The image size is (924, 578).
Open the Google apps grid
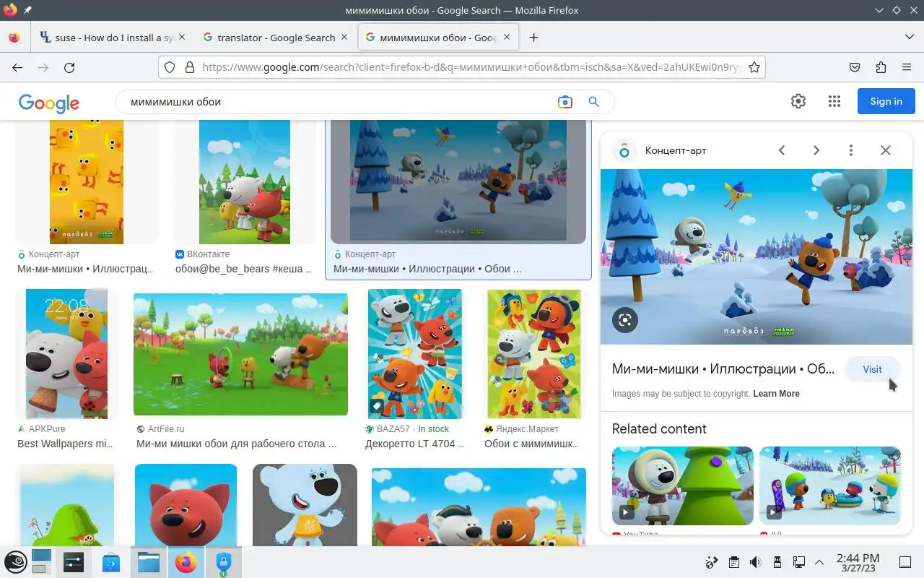click(x=834, y=101)
